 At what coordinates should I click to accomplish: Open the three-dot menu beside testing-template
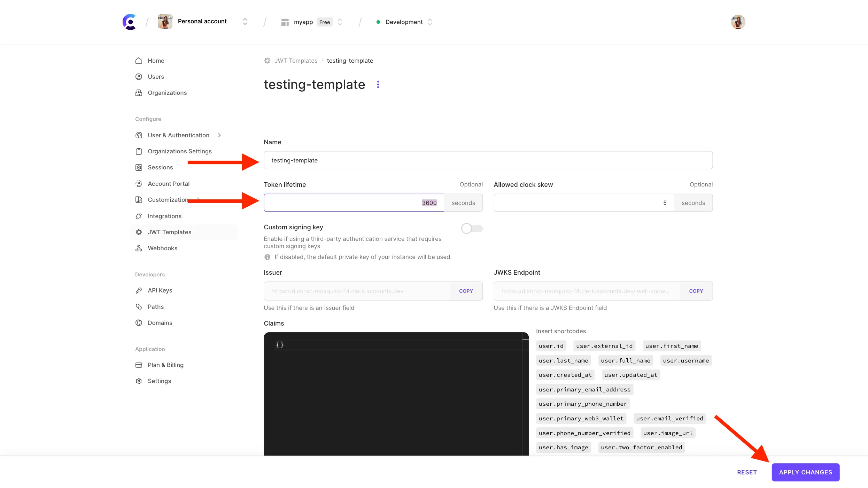pyautogui.click(x=378, y=84)
